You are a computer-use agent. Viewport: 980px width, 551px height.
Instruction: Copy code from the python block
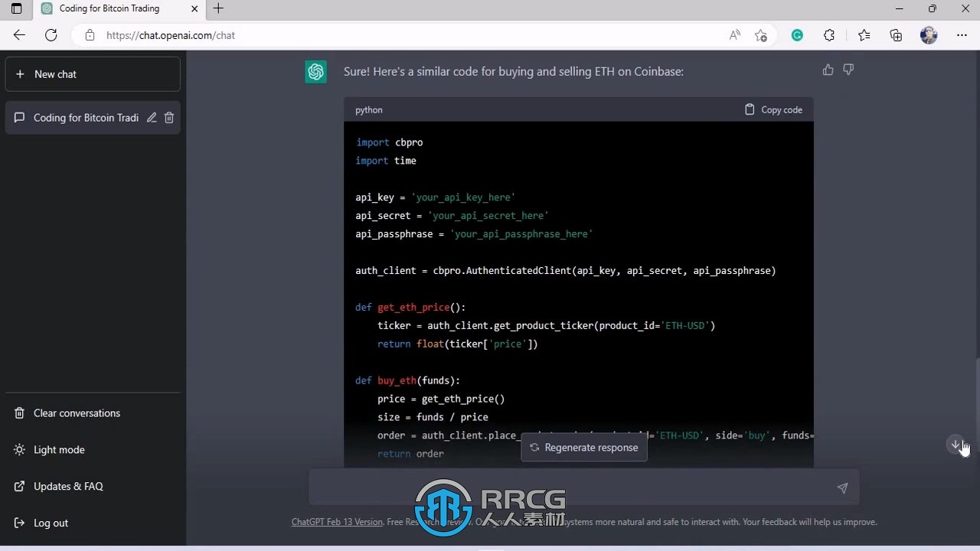(x=773, y=109)
